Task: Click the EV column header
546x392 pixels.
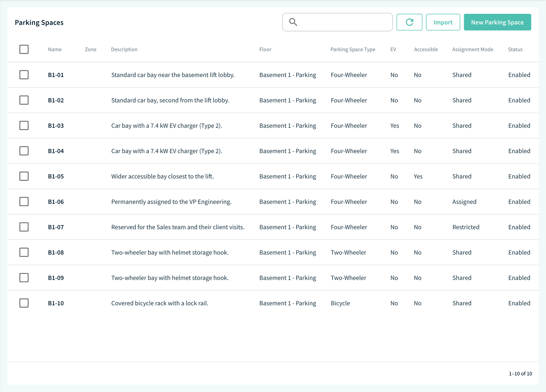Action: [393, 49]
